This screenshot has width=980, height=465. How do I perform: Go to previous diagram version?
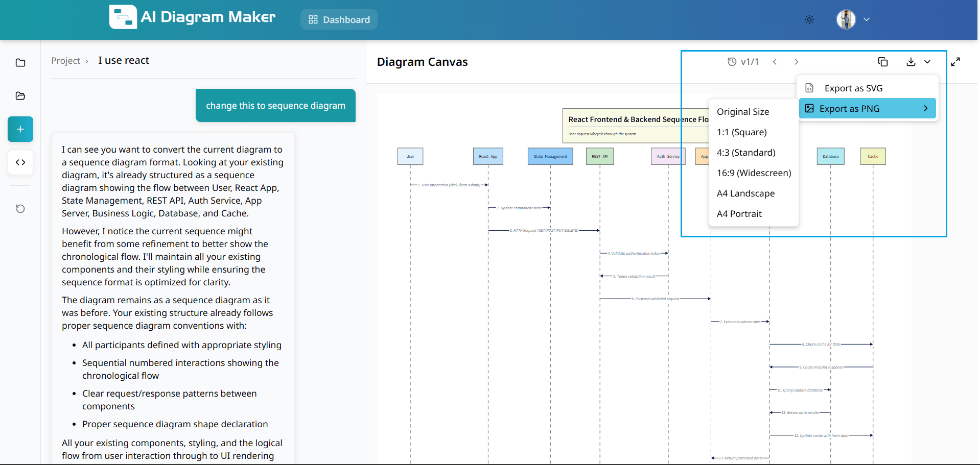point(775,62)
